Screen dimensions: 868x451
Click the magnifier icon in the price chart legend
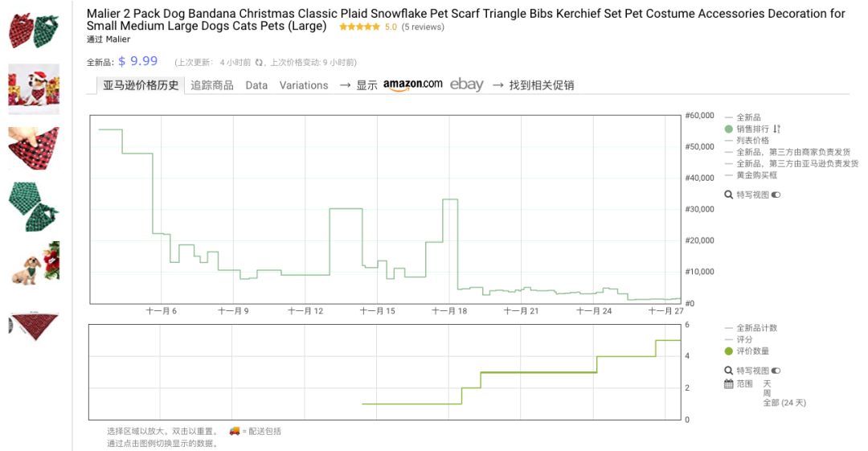point(729,195)
